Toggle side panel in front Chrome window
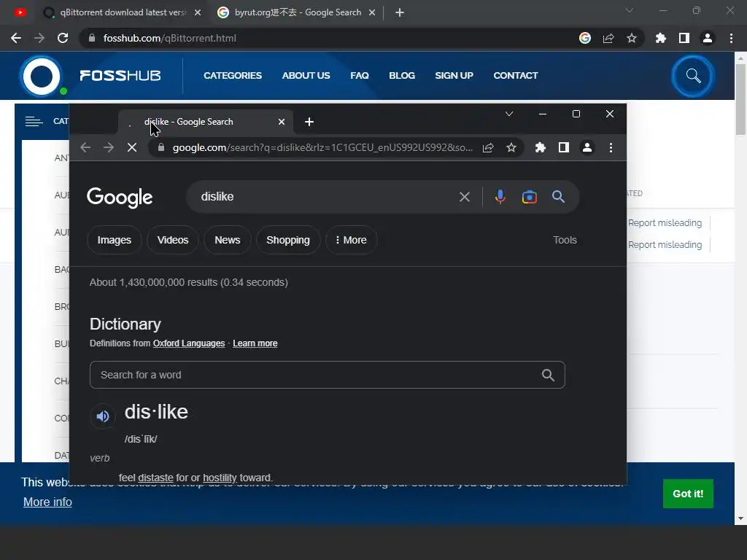Screen dimensions: 747x560 (564, 147)
